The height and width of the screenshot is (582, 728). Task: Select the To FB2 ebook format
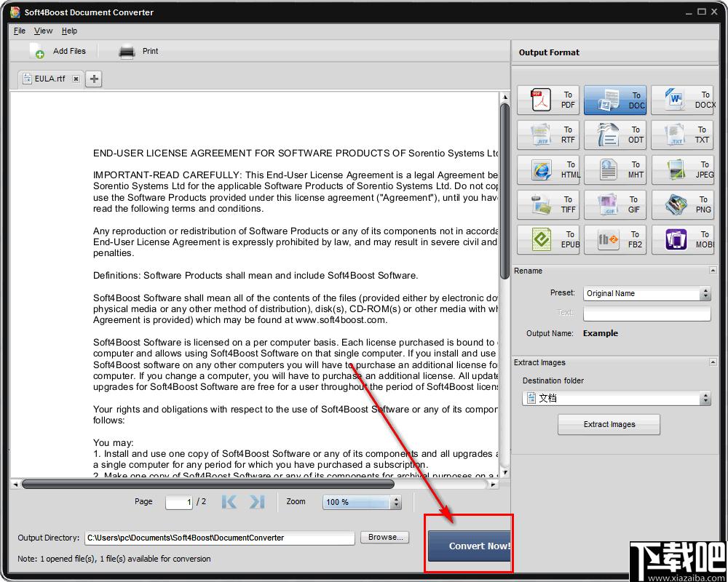(615, 239)
